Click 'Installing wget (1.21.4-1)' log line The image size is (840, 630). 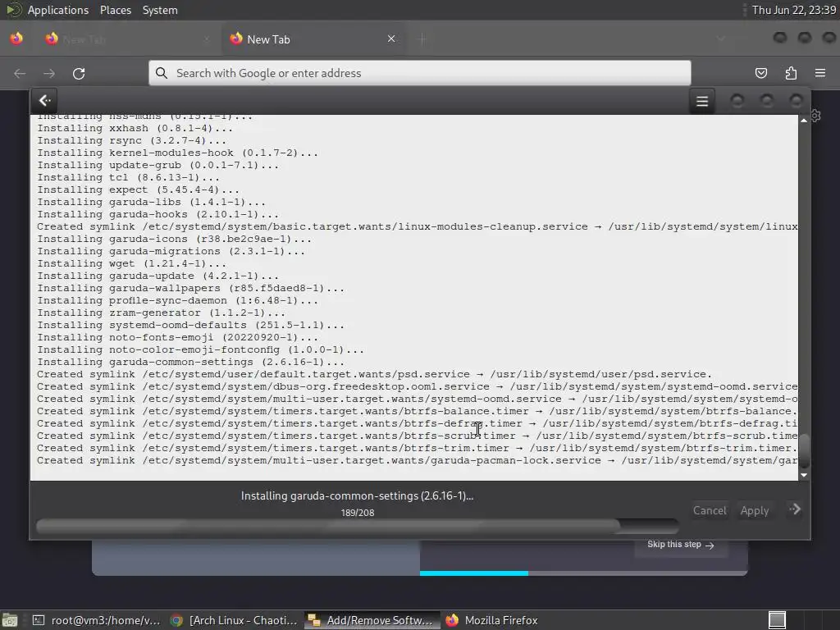(131, 263)
